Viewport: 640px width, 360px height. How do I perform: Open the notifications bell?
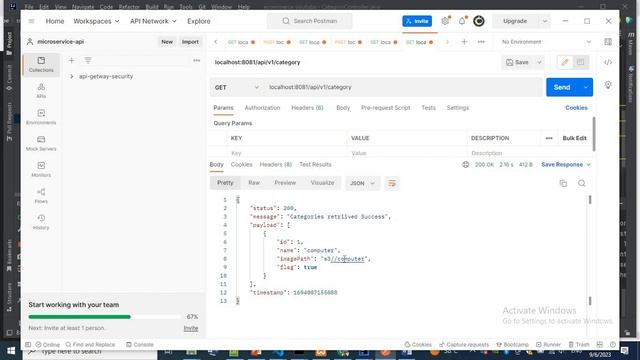pyautogui.click(x=462, y=21)
